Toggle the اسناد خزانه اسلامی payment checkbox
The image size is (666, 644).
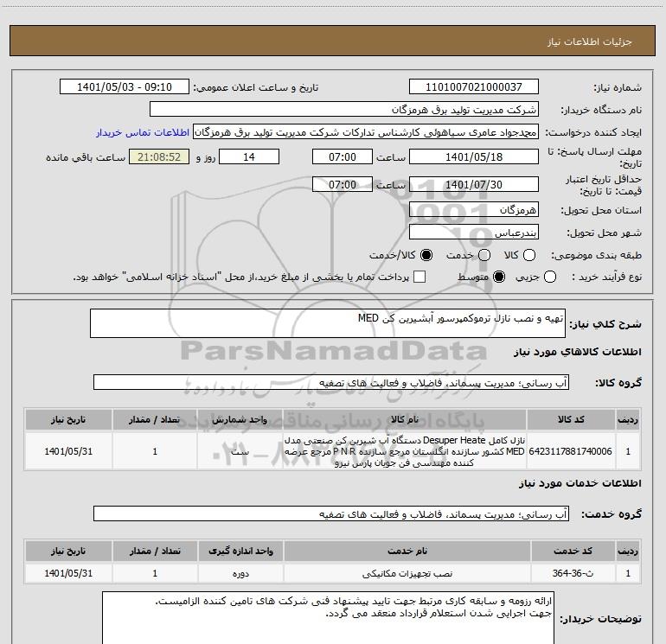(419, 277)
